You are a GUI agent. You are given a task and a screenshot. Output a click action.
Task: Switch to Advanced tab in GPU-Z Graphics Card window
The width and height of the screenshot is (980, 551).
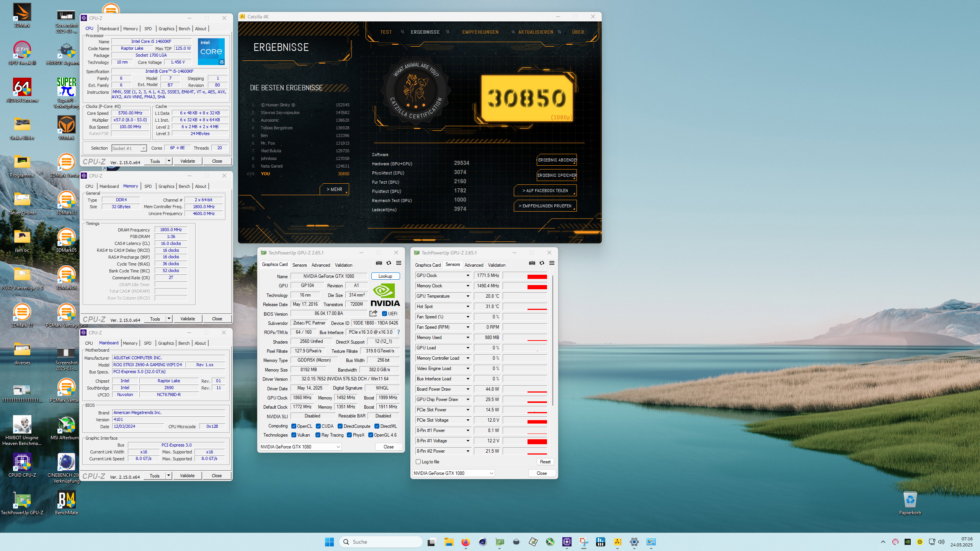[321, 265]
